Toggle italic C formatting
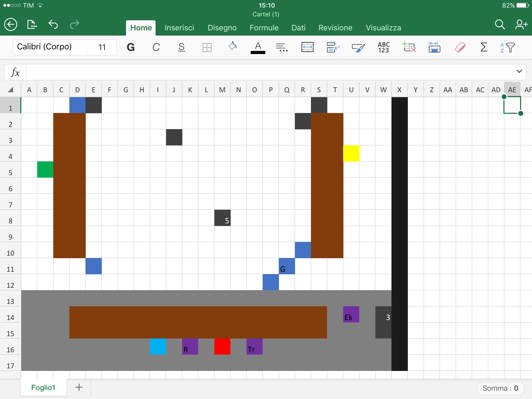This screenshot has width=532, height=399. pos(156,47)
